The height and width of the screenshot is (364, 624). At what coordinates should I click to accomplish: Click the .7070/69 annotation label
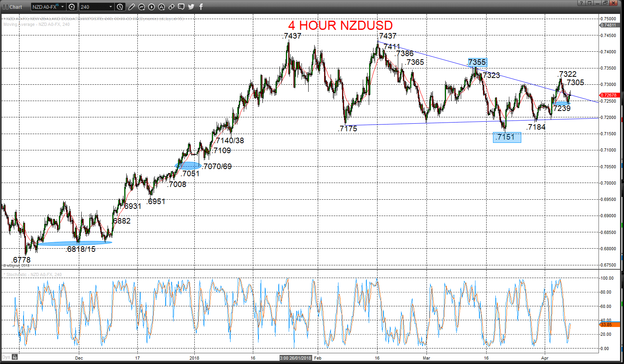(217, 166)
